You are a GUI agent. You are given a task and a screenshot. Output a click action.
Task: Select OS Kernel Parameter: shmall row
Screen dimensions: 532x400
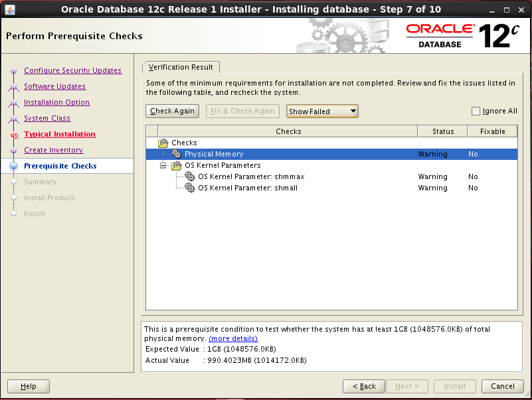(x=331, y=188)
